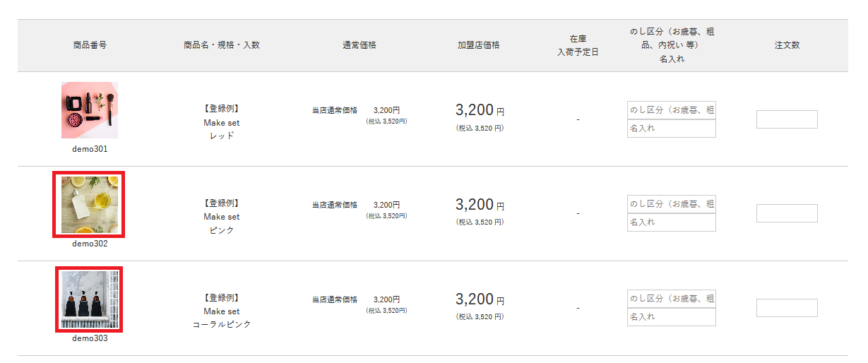This screenshot has height=363, width=868.
Task: Click the demo303 product number label
Action: [90, 338]
